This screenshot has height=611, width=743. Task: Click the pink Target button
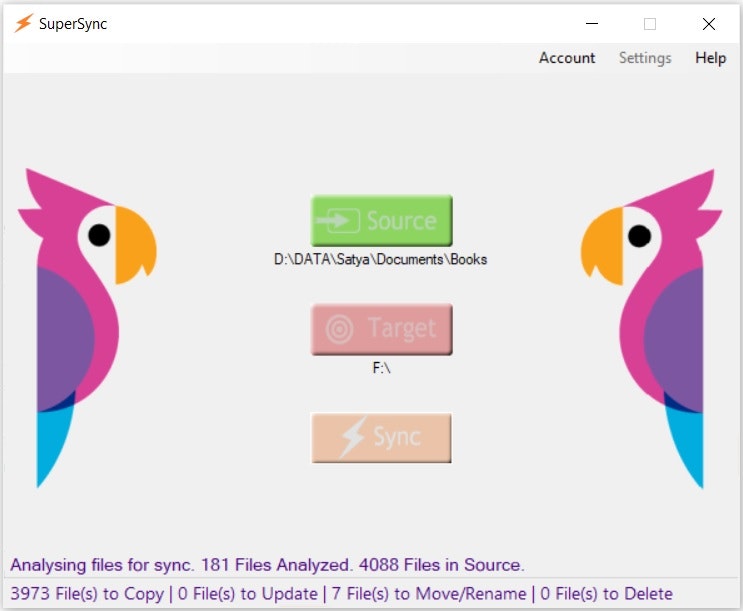coord(381,329)
